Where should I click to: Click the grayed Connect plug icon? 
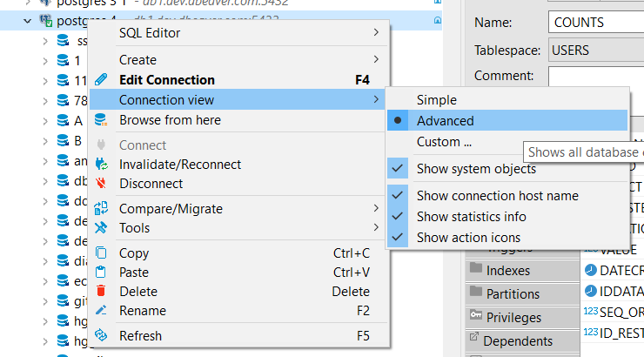101,145
